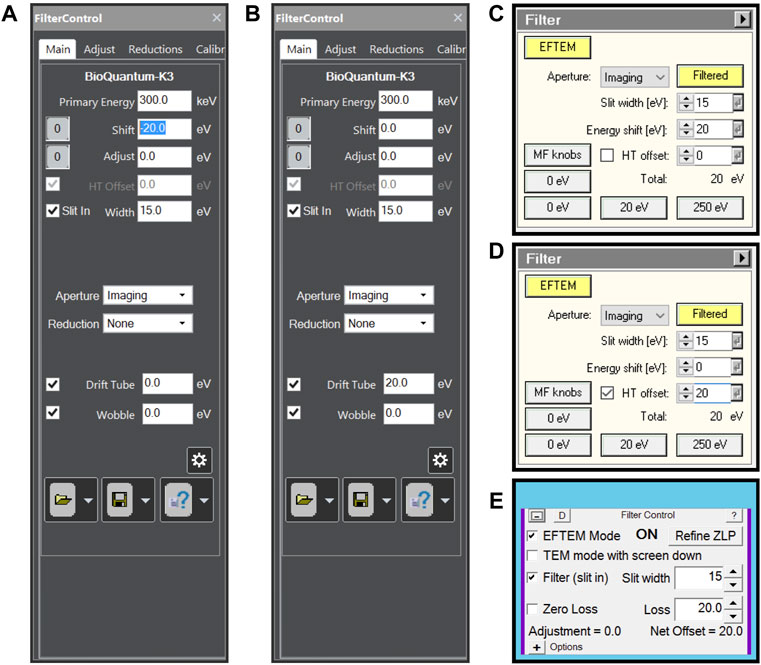Click save disk icon in panel B
This screenshot has height=665, width=761.
coord(361,499)
